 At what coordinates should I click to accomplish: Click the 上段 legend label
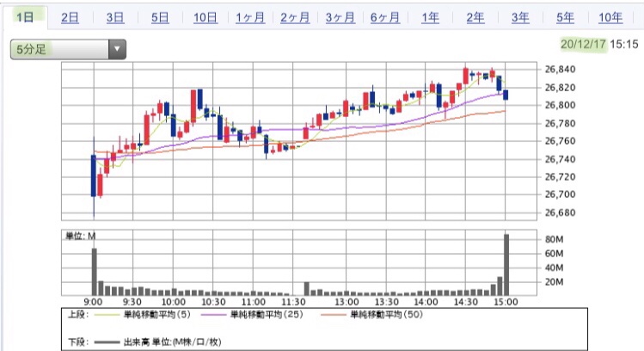pyautogui.click(x=77, y=315)
